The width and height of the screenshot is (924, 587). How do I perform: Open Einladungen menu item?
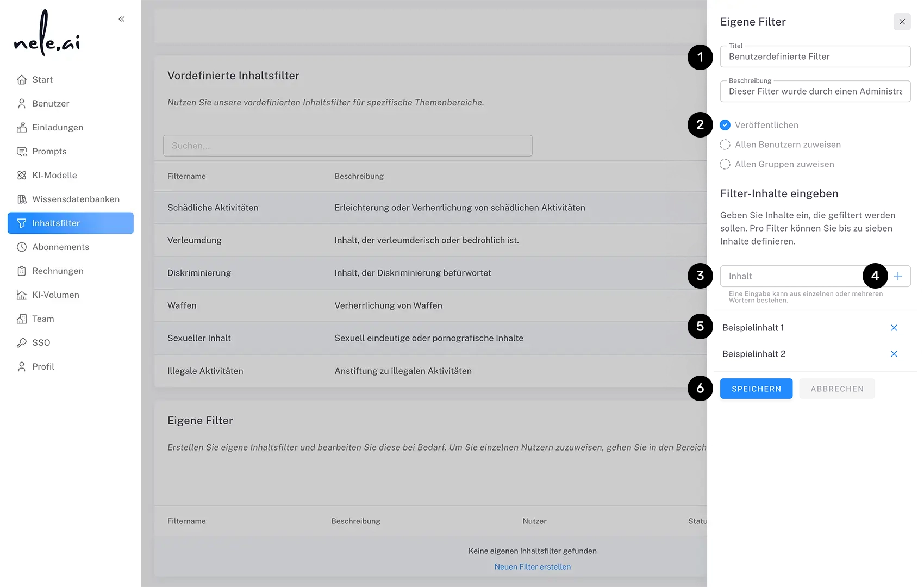coord(71,128)
